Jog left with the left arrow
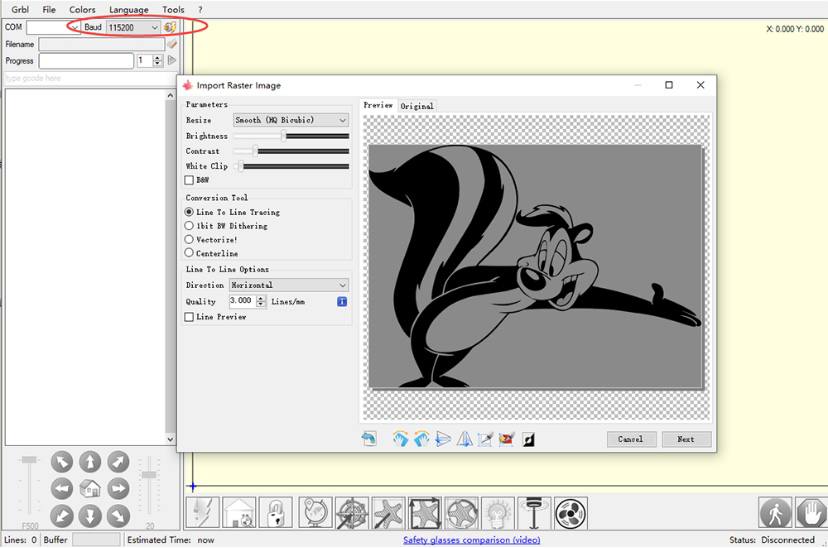The height and width of the screenshot is (548, 828). [x=62, y=489]
